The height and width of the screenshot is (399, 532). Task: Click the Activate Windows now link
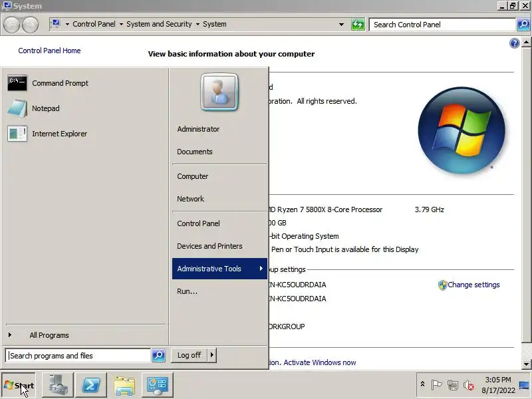[320, 362]
